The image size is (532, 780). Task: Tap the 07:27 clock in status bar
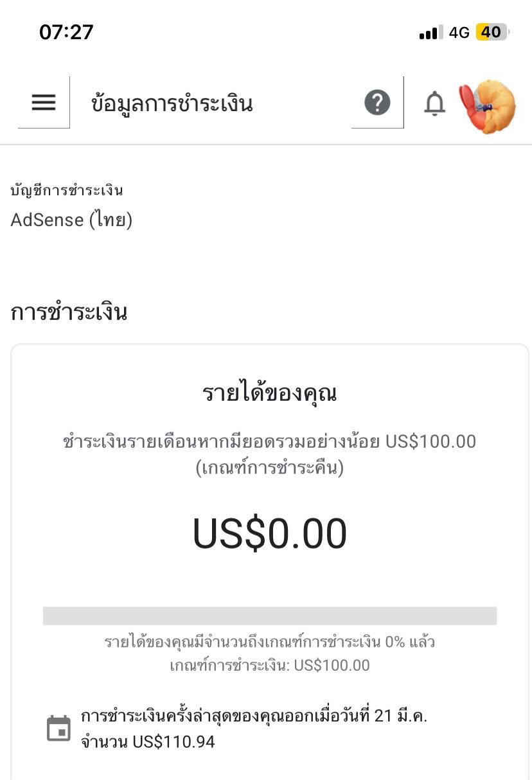pos(66,32)
